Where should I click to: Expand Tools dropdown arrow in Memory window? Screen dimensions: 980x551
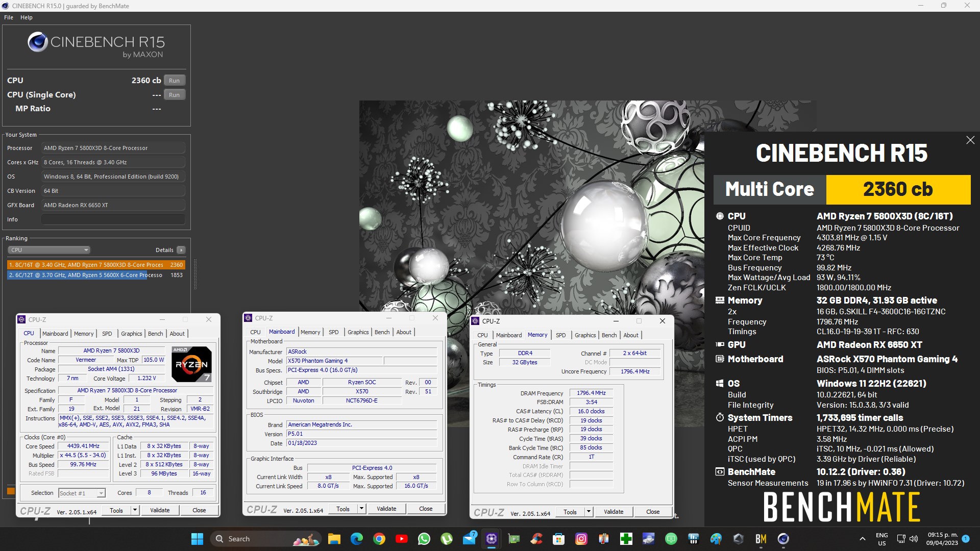[589, 512]
